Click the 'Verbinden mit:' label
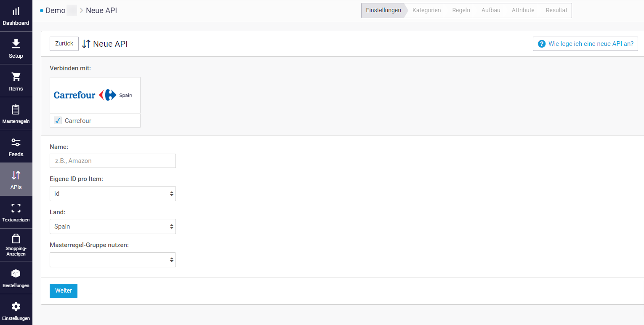This screenshot has width=644, height=325. (x=70, y=68)
